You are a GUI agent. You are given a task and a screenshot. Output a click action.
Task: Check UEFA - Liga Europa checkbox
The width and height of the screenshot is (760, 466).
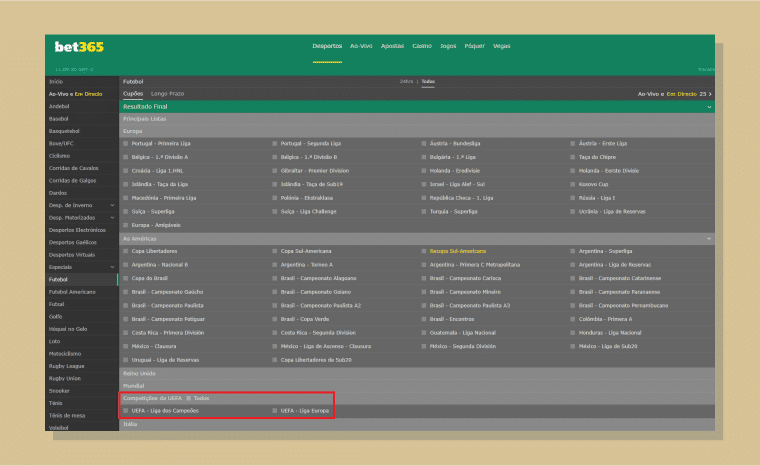point(275,411)
